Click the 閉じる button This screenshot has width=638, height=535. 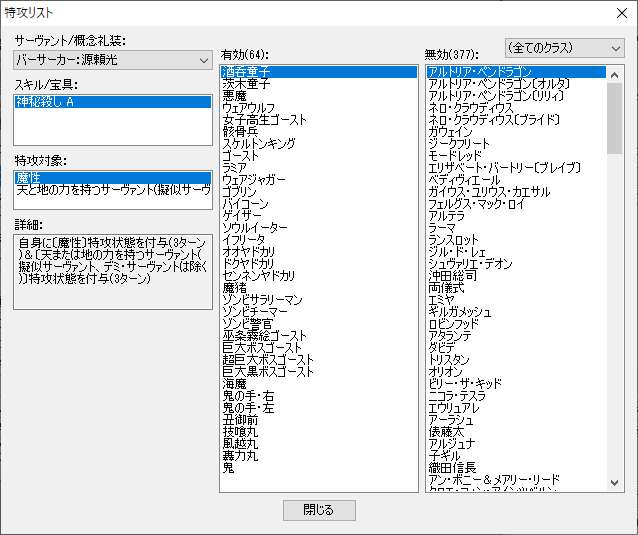click(319, 510)
